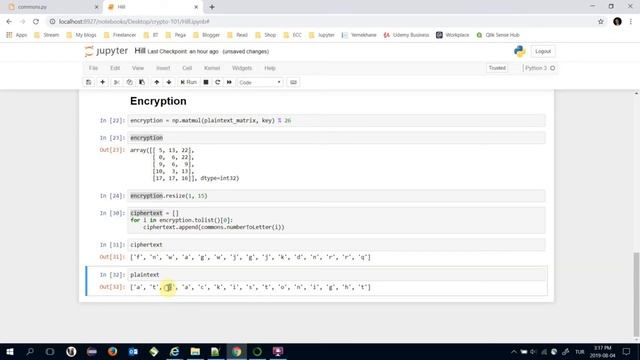Open the My blogs bookmark folder
Viewport: 640px width, 360px height.
(x=81, y=35)
